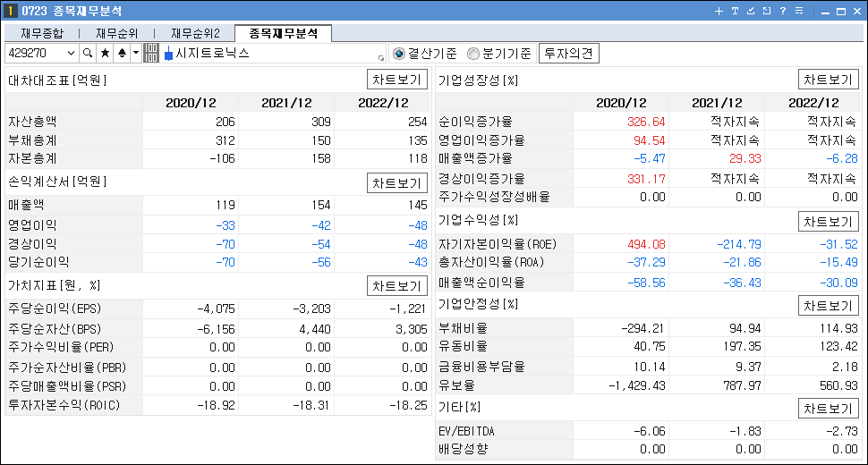
Task: Minimize the 0723 window
Action: pyautogui.click(x=825, y=12)
